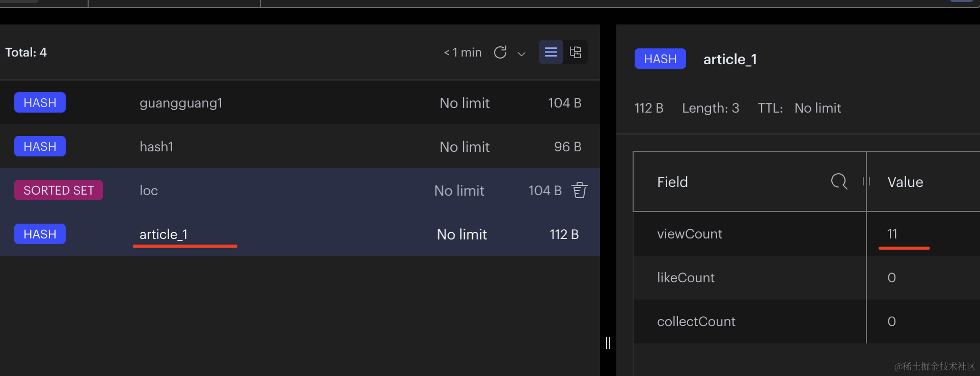Search hash fields with magnifier icon
980x376 pixels.
pyautogui.click(x=839, y=181)
